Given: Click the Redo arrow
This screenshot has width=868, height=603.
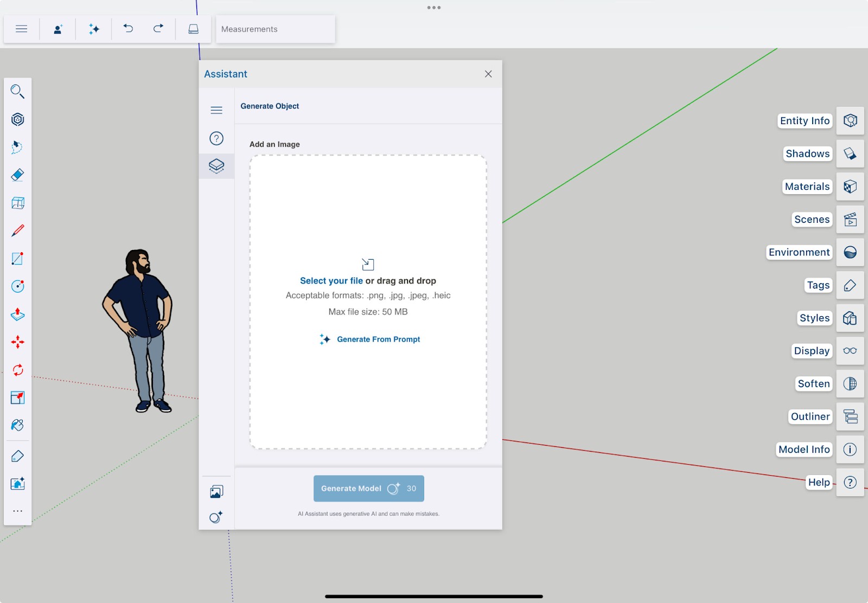Looking at the screenshot, I should pyautogui.click(x=158, y=29).
